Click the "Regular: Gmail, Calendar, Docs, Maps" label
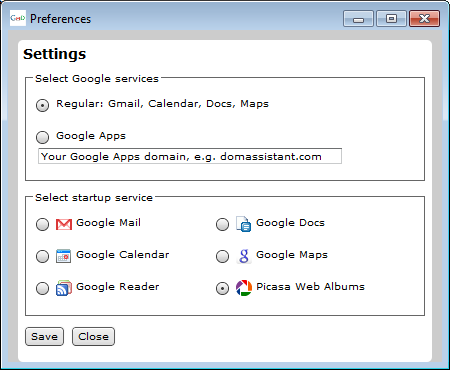Screen dimensions: 450x370 tap(162, 104)
